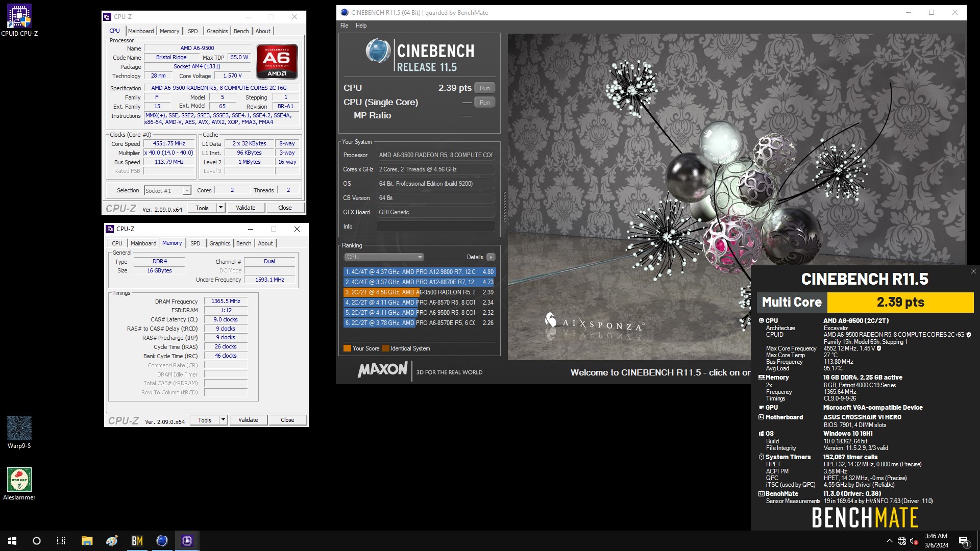Click Your Score orange legend swatch

coord(347,348)
